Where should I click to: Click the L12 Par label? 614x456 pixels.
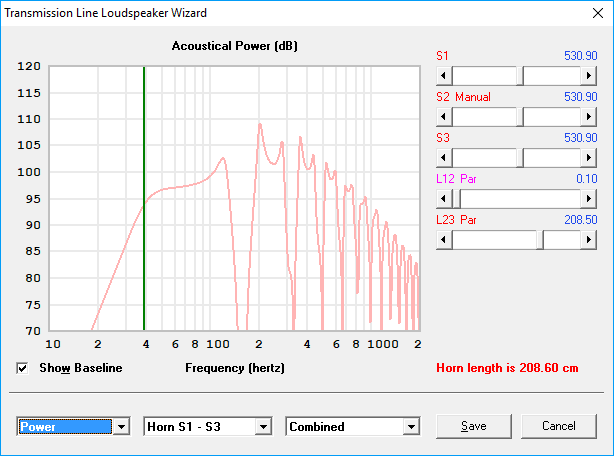457,178
